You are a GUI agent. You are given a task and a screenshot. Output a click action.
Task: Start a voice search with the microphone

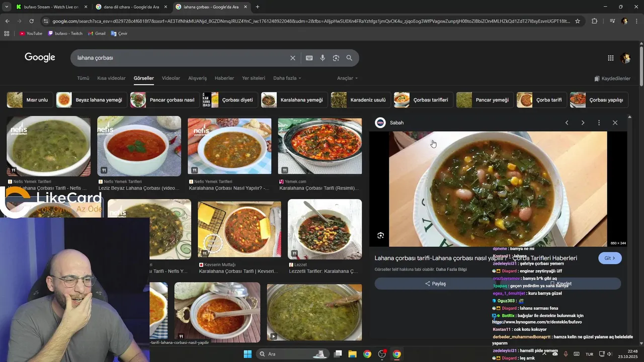tap(323, 58)
